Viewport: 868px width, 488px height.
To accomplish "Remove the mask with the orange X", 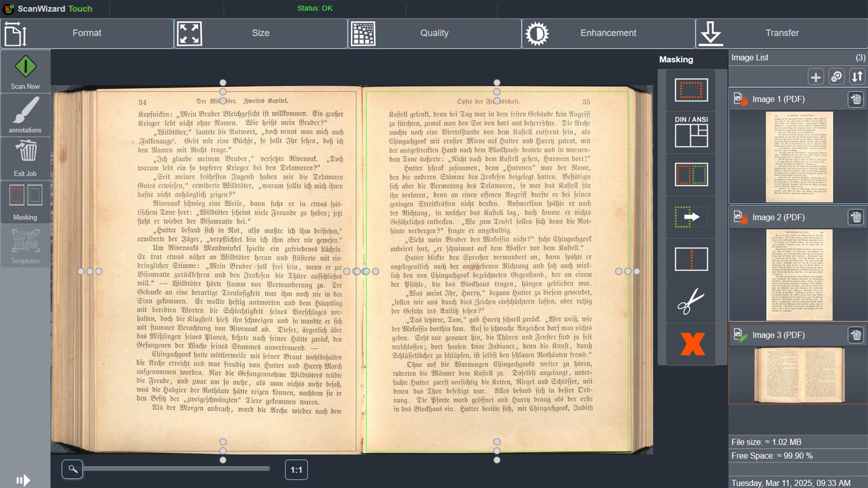I will click(x=692, y=344).
